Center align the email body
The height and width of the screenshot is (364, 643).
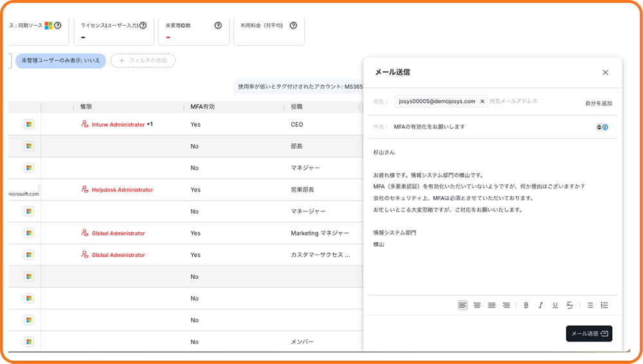pos(477,305)
